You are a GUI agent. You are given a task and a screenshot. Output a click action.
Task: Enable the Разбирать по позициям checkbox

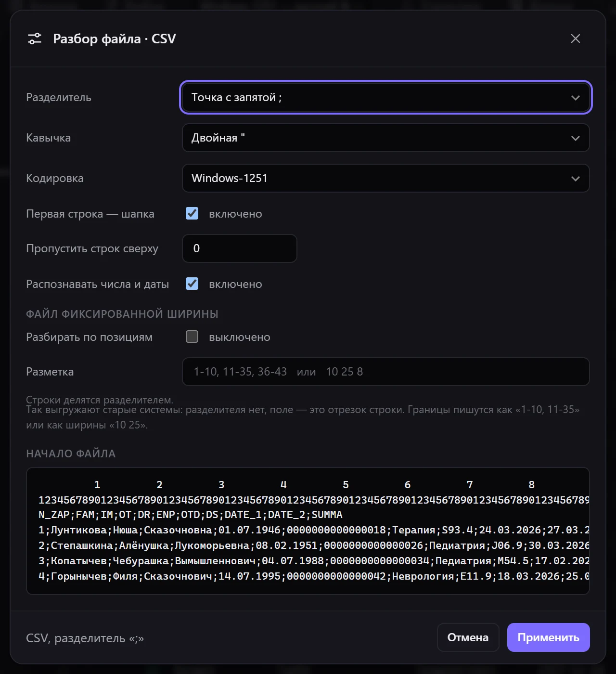pyautogui.click(x=192, y=337)
